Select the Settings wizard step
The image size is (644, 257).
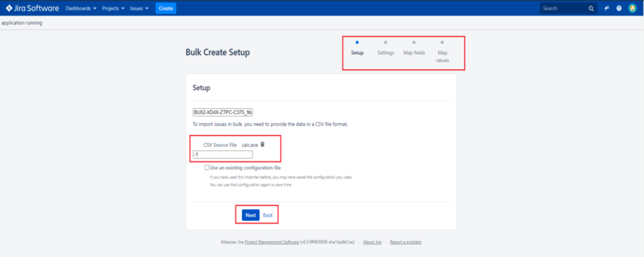pos(386,49)
